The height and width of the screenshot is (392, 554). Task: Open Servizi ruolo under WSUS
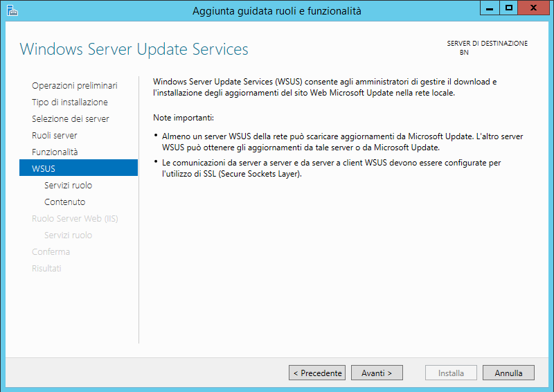[x=68, y=185]
